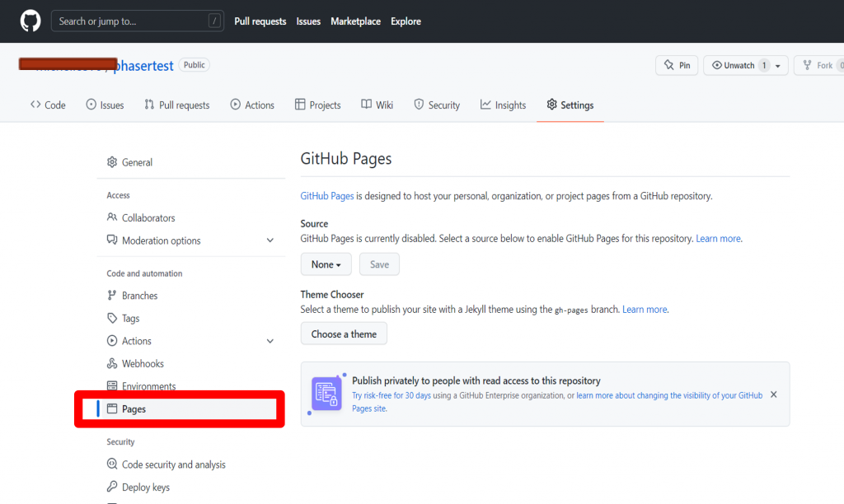Viewport: 844px width, 504px height.
Task: Click Learn more in Source section
Action: 719,238
